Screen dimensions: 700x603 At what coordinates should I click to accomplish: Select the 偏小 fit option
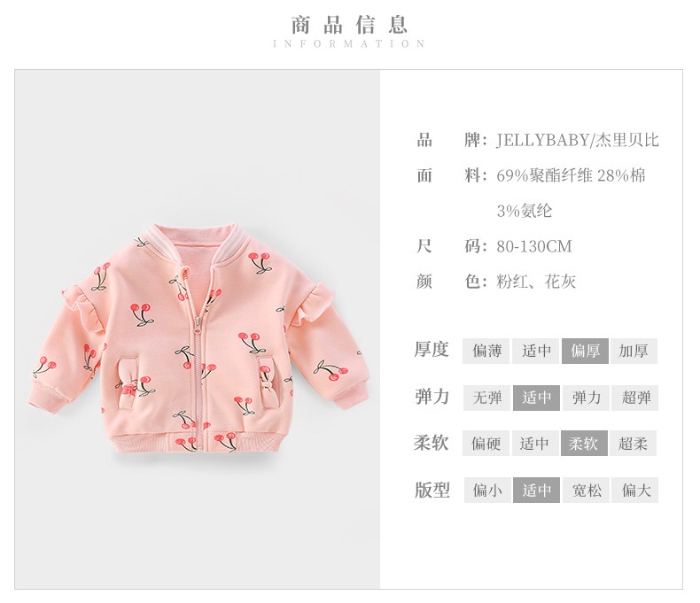pyautogui.click(x=487, y=491)
